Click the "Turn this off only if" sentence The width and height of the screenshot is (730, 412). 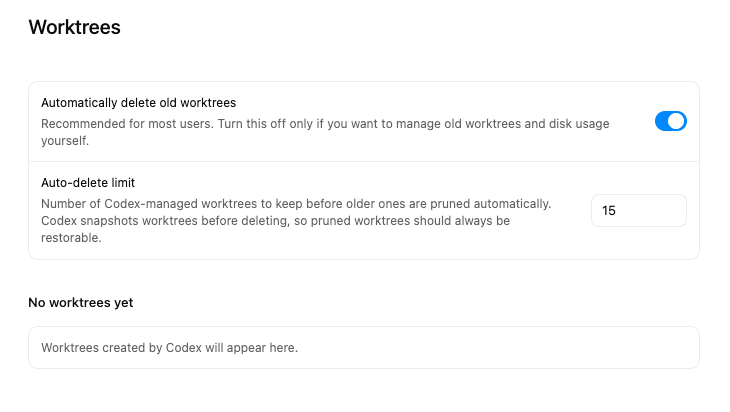(300, 124)
